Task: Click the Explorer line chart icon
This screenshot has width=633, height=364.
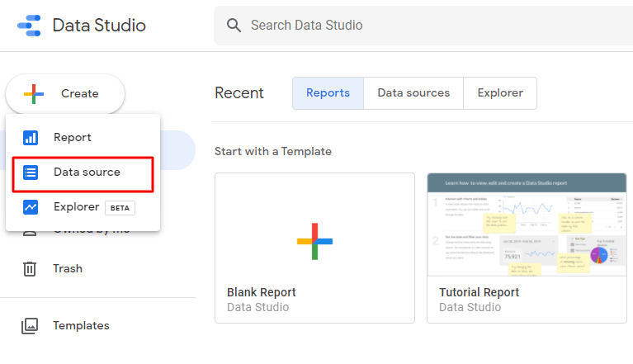Action: click(31, 207)
